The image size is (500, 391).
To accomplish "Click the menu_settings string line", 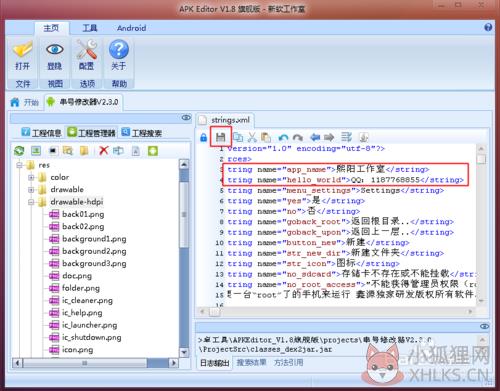I will pos(336,191).
